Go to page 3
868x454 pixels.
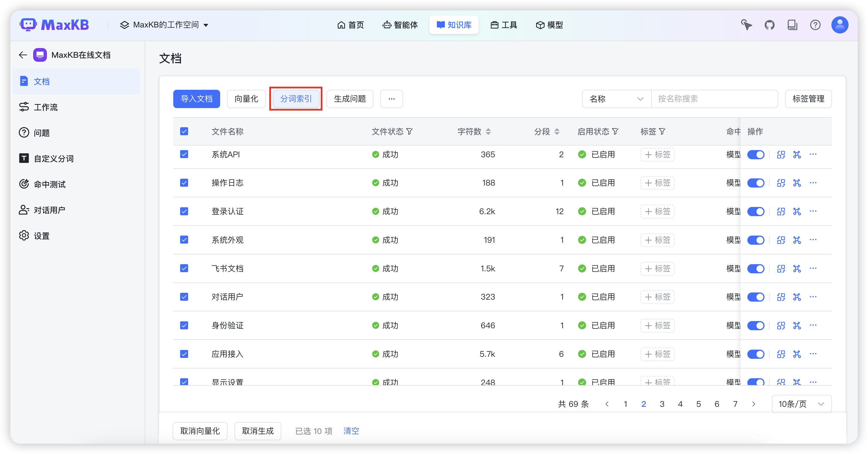point(662,404)
